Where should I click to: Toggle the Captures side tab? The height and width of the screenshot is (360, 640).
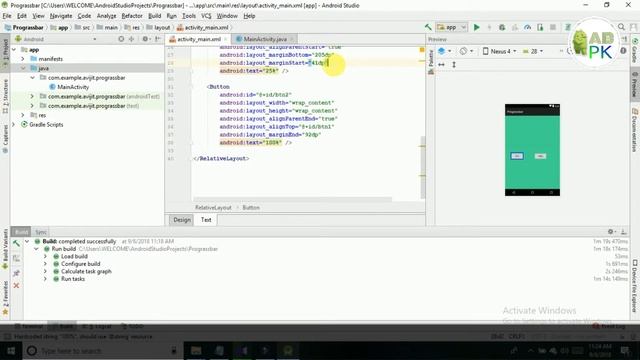click(5, 139)
